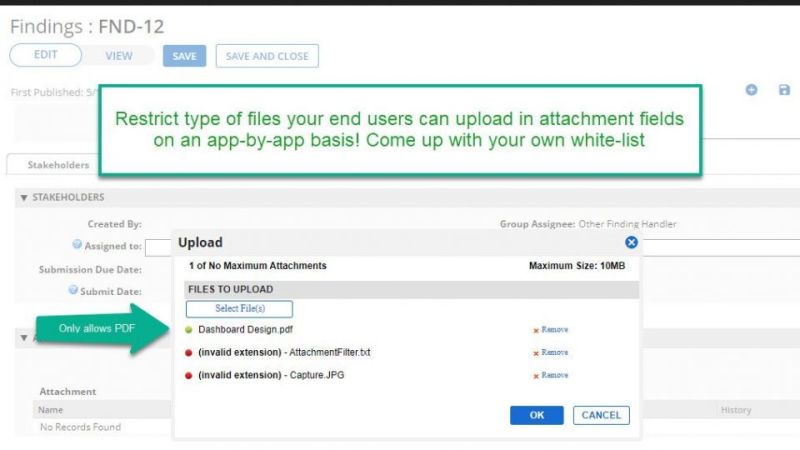This screenshot has height=450, width=800.
Task: Switch to VIEW mode
Action: tap(118, 56)
